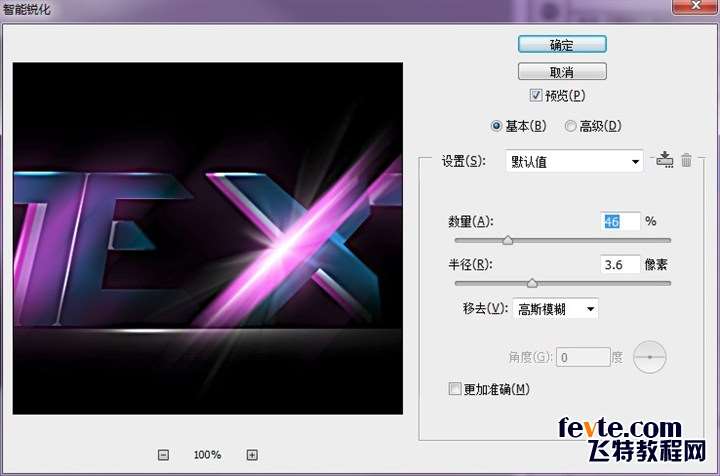Viewport: 720px width, 476px height.
Task: Select the 高级(D) advanced mode radio
Action: click(570, 126)
